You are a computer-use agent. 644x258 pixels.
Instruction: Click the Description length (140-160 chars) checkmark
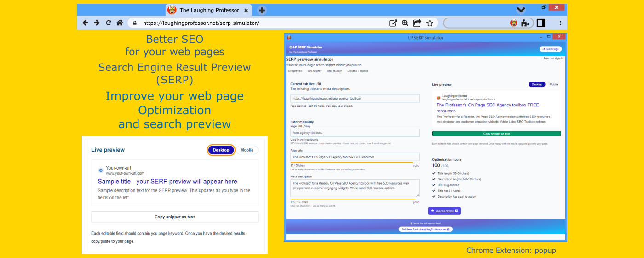click(434, 180)
